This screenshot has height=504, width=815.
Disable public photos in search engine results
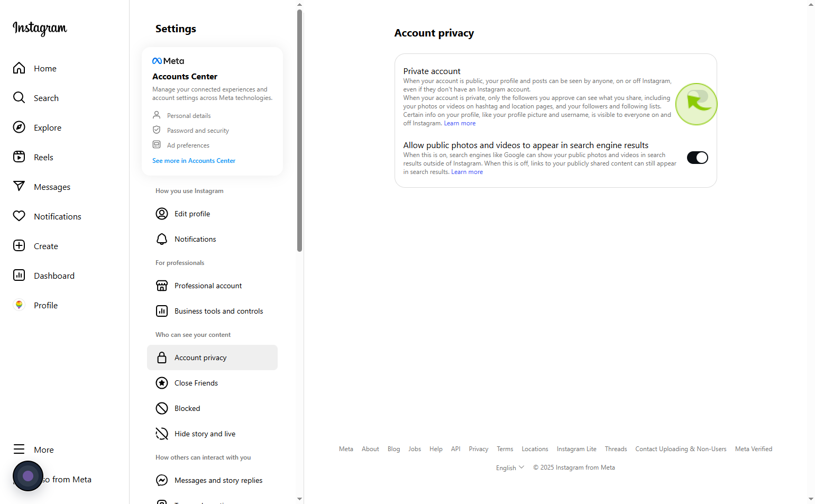(x=697, y=158)
